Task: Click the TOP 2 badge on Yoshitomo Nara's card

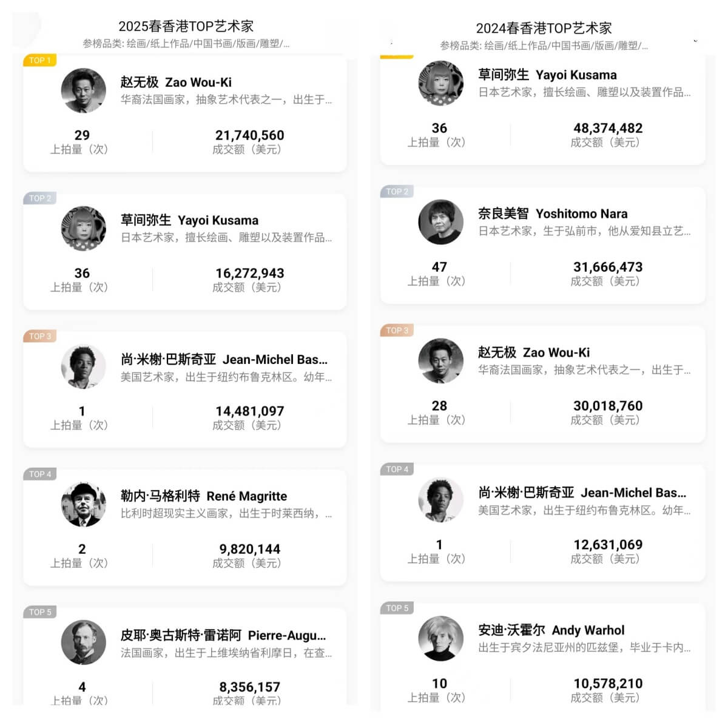Action: pyautogui.click(x=397, y=192)
